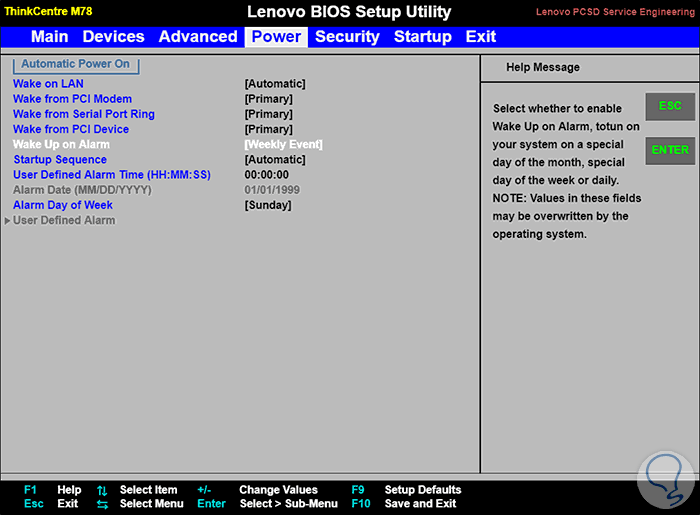
Task: Click F9 Setup Defaults
Action: (406, 490)
